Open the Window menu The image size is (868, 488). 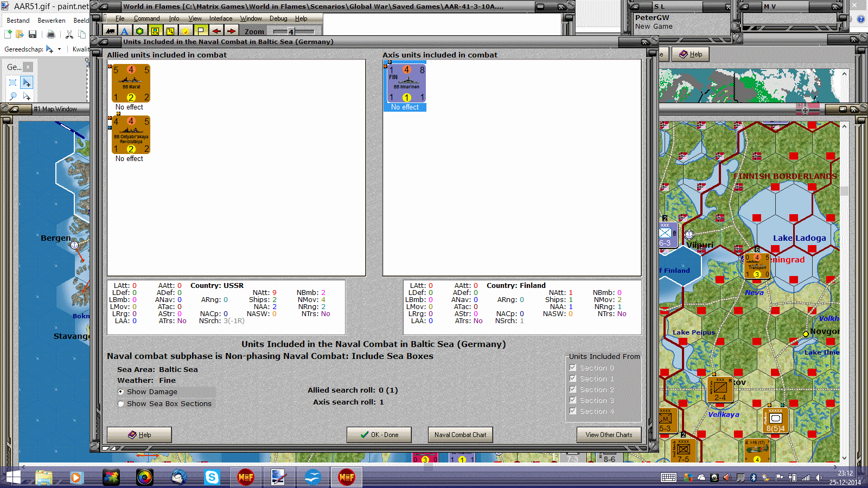[251, 18]
